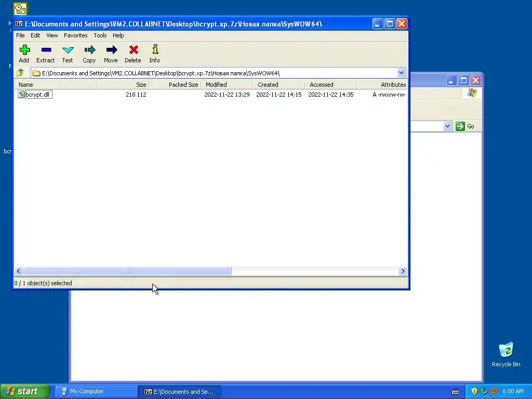
Task: Click the scroll right arrow
Action: tap(403, 271)
